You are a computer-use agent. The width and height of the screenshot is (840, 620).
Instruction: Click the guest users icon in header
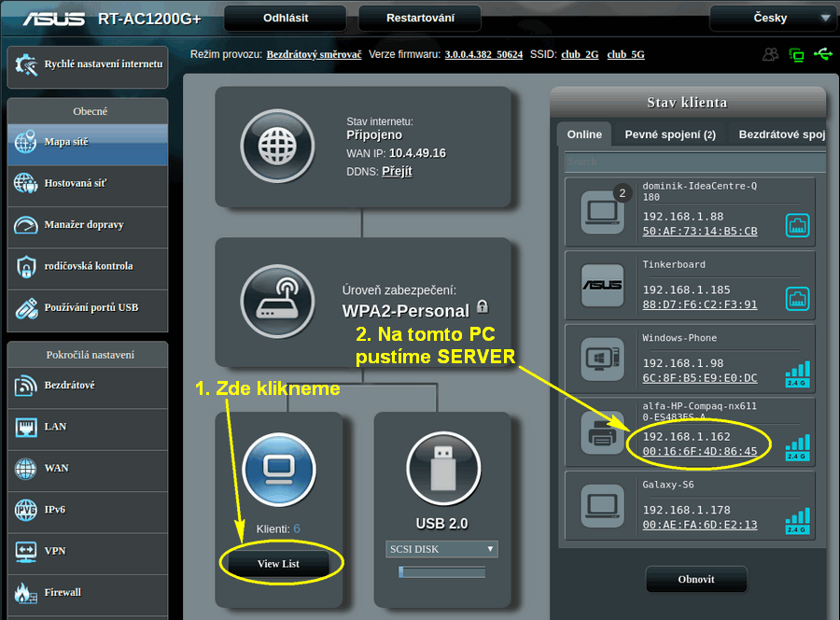point(770,54)
